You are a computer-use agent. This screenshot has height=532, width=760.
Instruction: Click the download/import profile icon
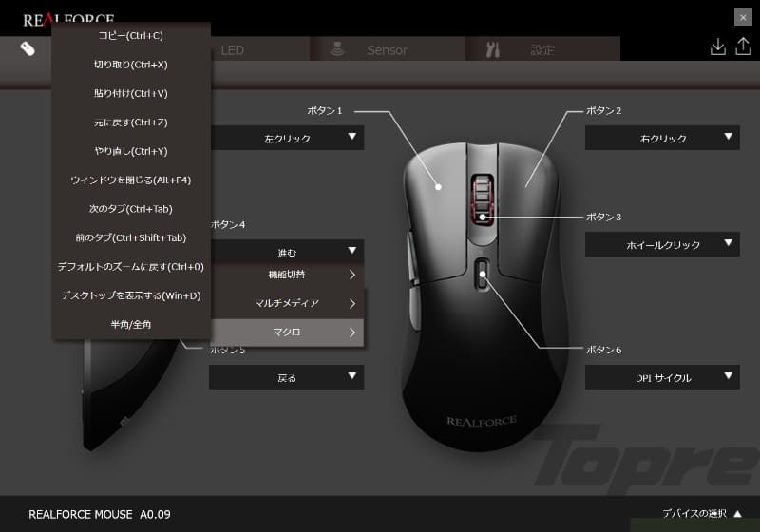(x=718, y=47)
